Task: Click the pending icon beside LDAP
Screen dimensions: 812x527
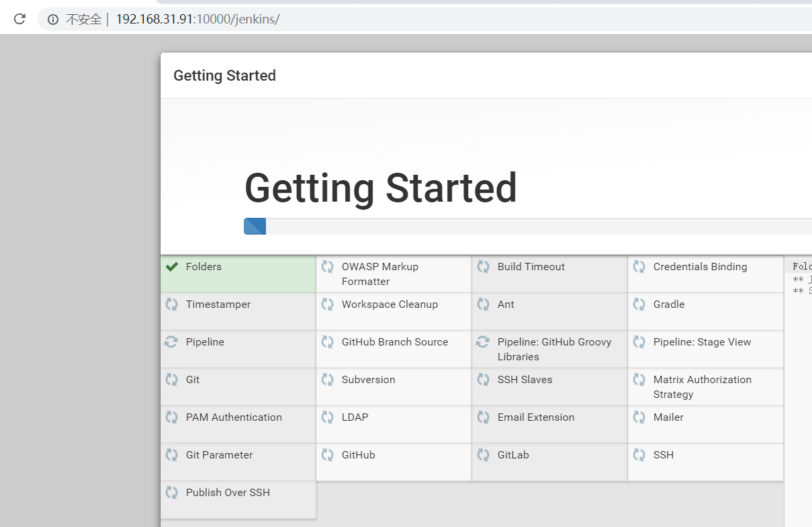Action: point(328,417)
